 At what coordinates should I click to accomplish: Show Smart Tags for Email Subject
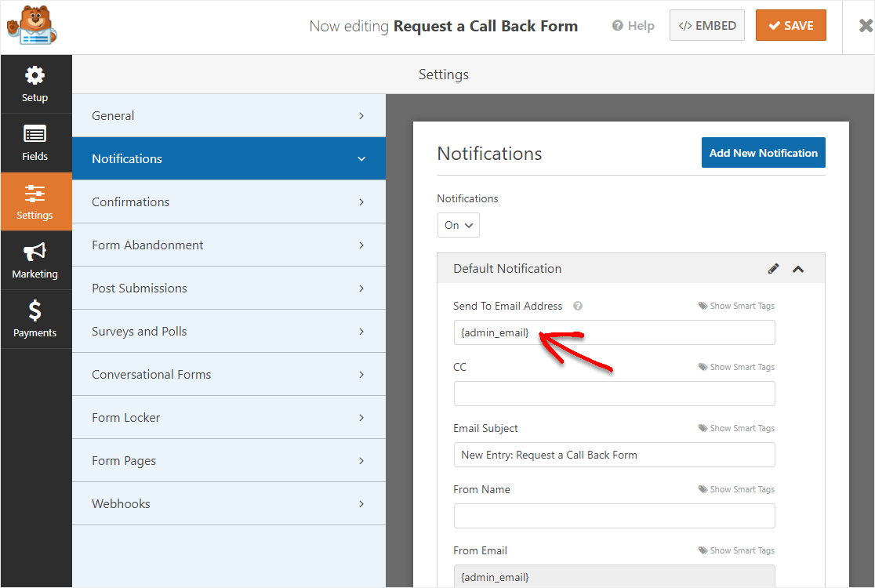(735, 428)
